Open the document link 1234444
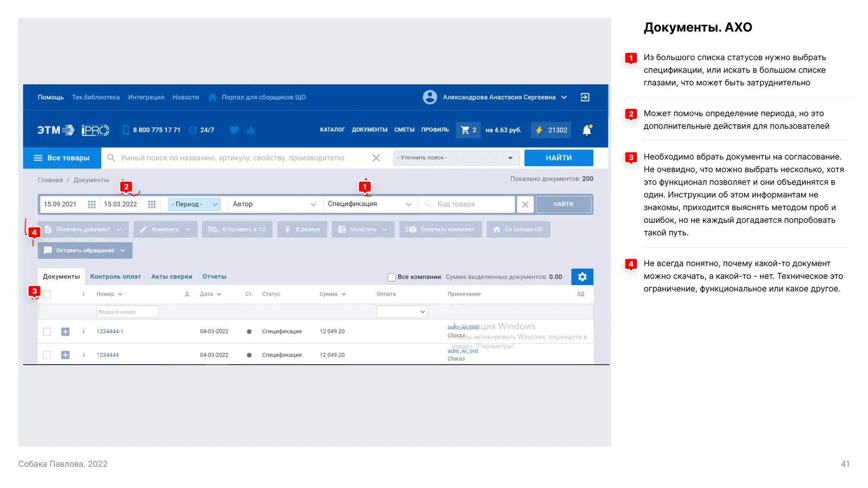This screenshot has width=868, height=488. pyautogui.click(x=108, y=355)
